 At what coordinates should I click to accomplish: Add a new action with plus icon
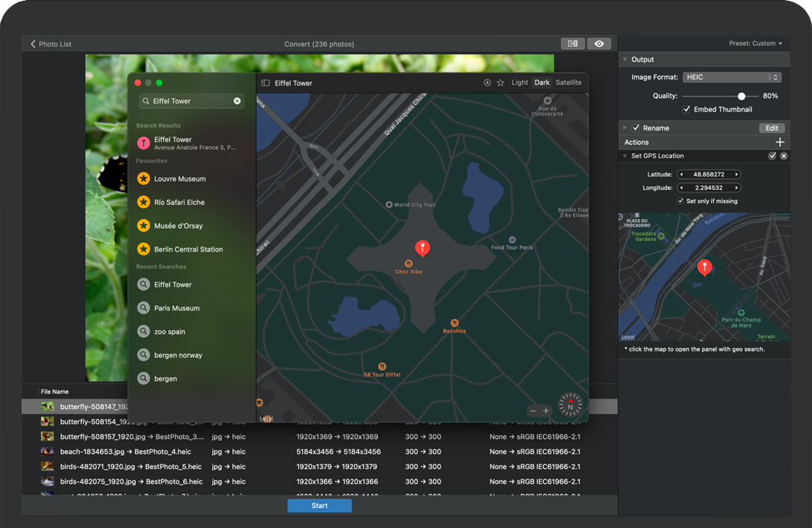click(x=780, y=142)
